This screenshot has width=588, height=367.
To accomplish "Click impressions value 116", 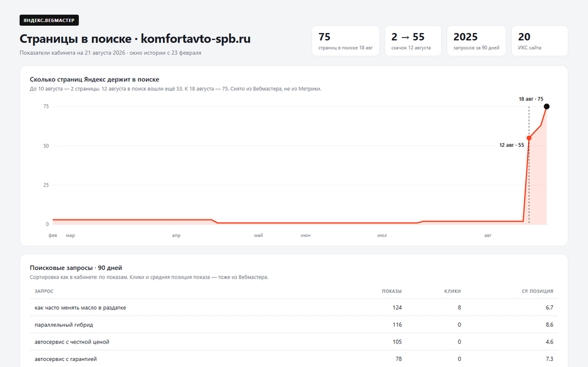I will 397,325.
